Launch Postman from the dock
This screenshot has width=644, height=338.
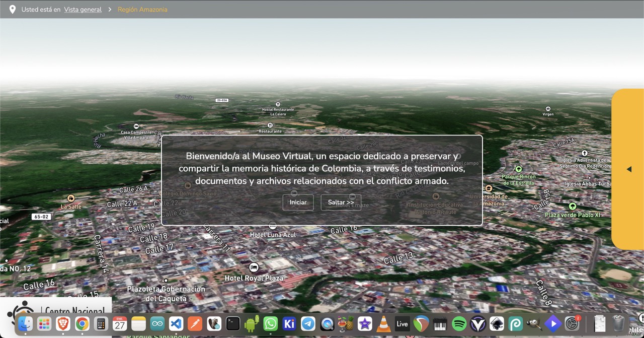(195, 324)
